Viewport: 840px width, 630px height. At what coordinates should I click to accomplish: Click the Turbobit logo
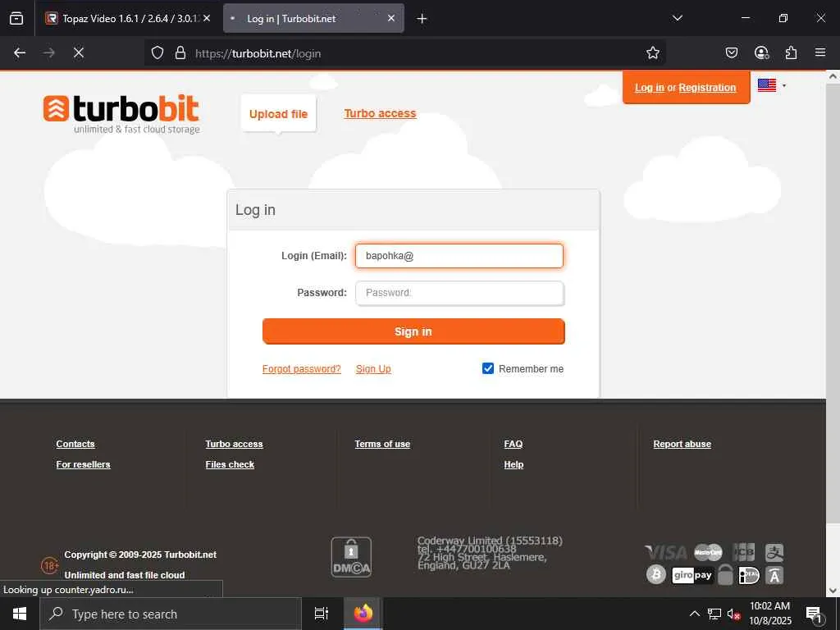pos(121,114)
